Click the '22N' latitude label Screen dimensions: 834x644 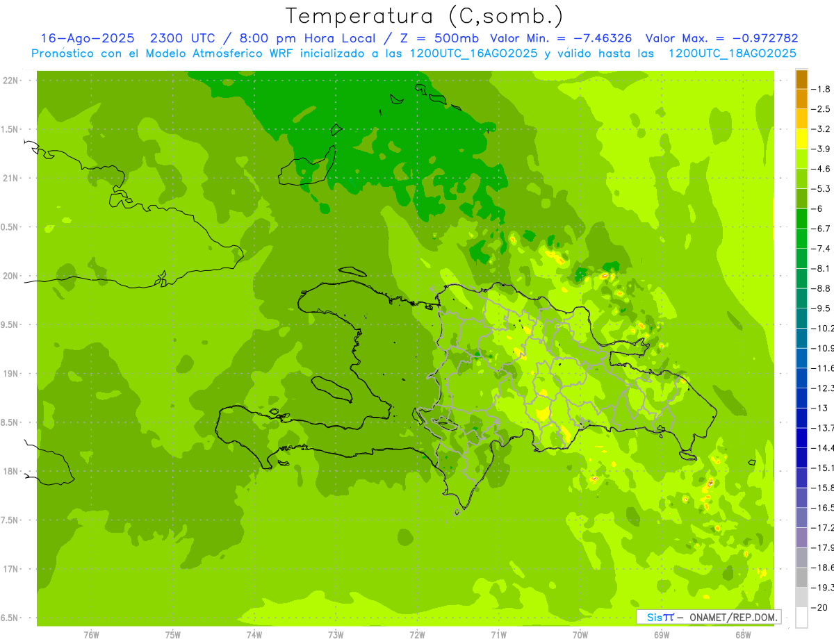[x=11, y=81]
